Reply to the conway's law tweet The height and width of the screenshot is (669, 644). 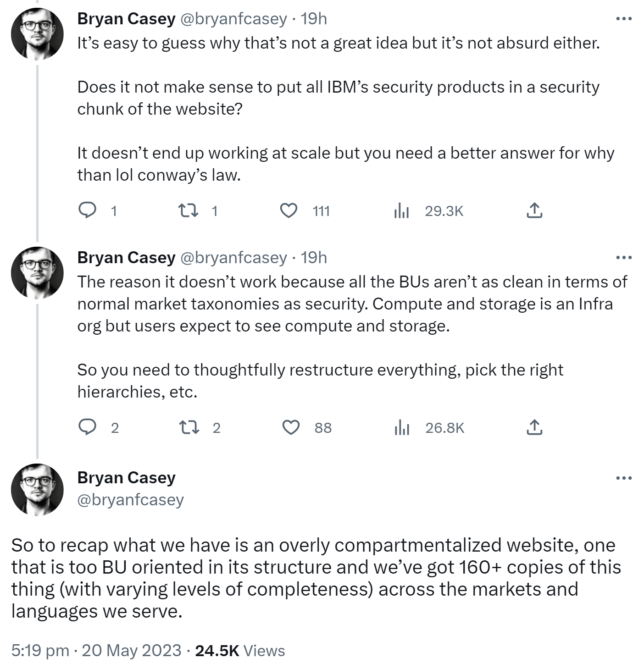point(88,211)
